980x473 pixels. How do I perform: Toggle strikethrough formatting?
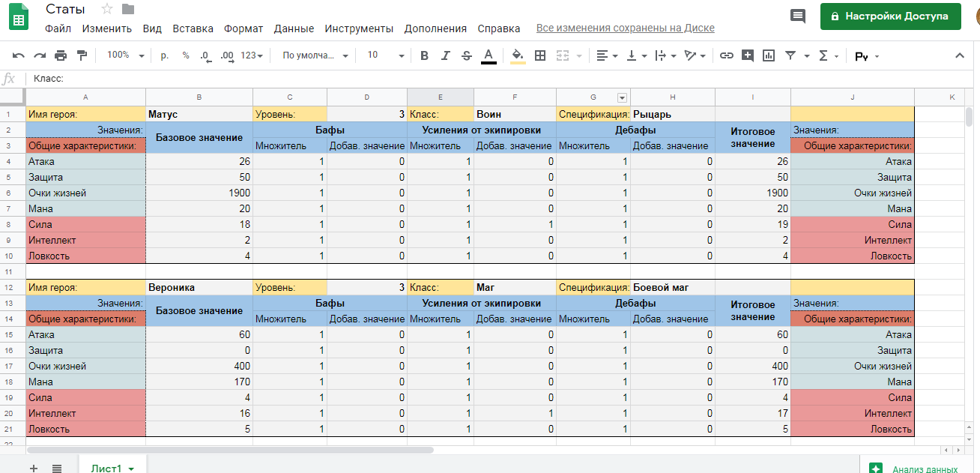coord(467,55)
